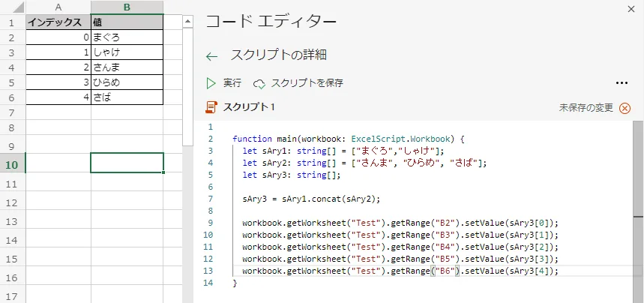
Task: Click cell B2 containing まぐろ
Action: (x=126, y=37)
